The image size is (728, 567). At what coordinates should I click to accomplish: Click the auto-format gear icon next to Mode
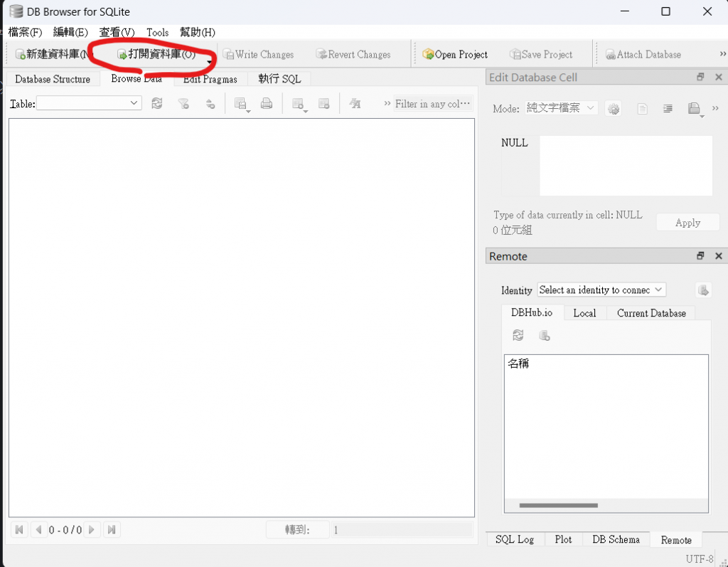click(x=614, y=109)
